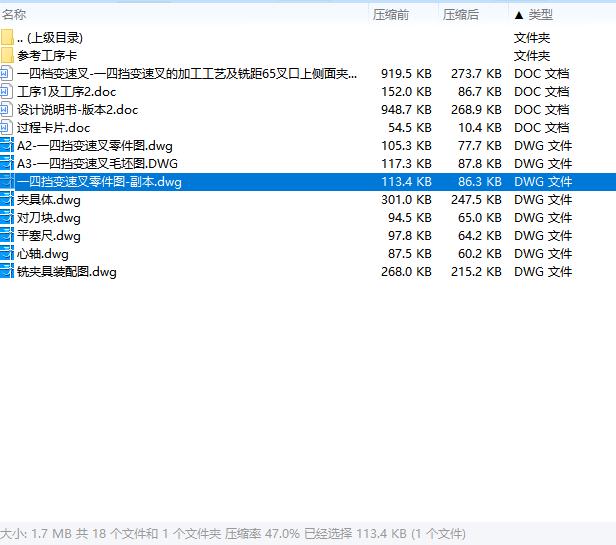Click the 273.7 KB compressed size
Image resolution: width=616 pixels, height=545 pixels.
coord(476,74)
